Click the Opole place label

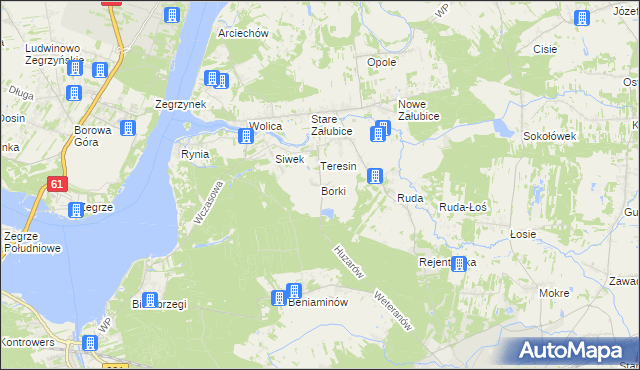pyautogui.click(x=382, y=62)
